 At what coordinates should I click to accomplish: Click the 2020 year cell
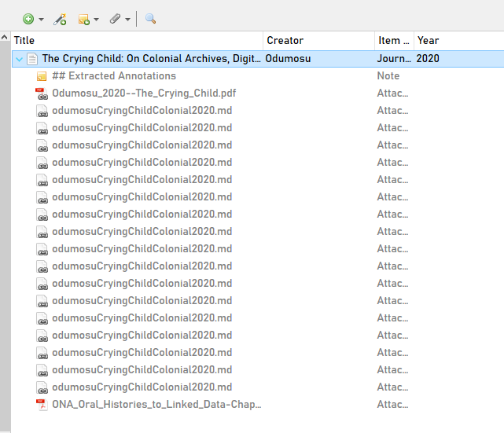(428, 58)
